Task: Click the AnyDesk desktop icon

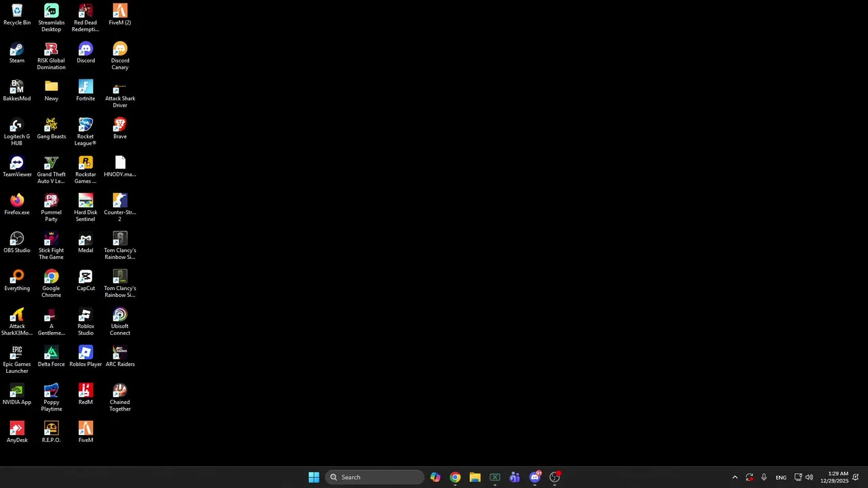Action: pyautogui.click(x=17, y=432)
